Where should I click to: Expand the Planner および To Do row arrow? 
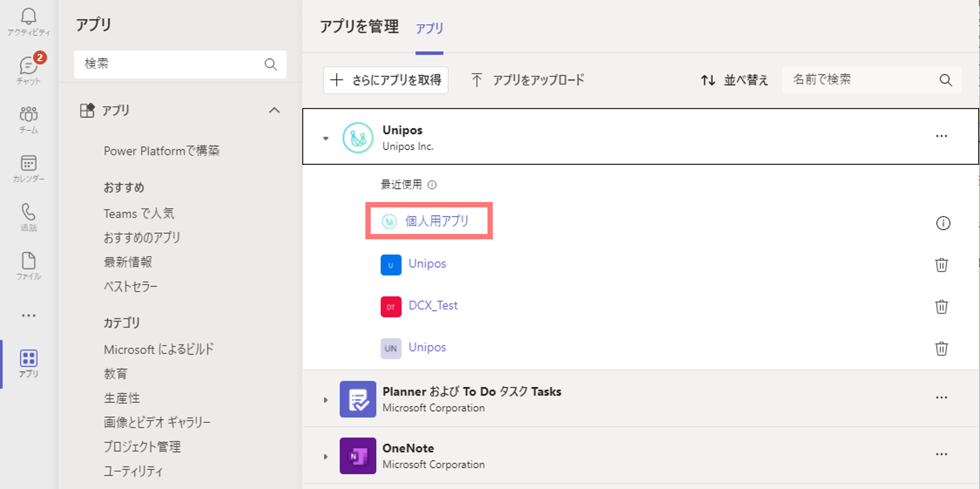pyautogui.click(x=326, y=400)
